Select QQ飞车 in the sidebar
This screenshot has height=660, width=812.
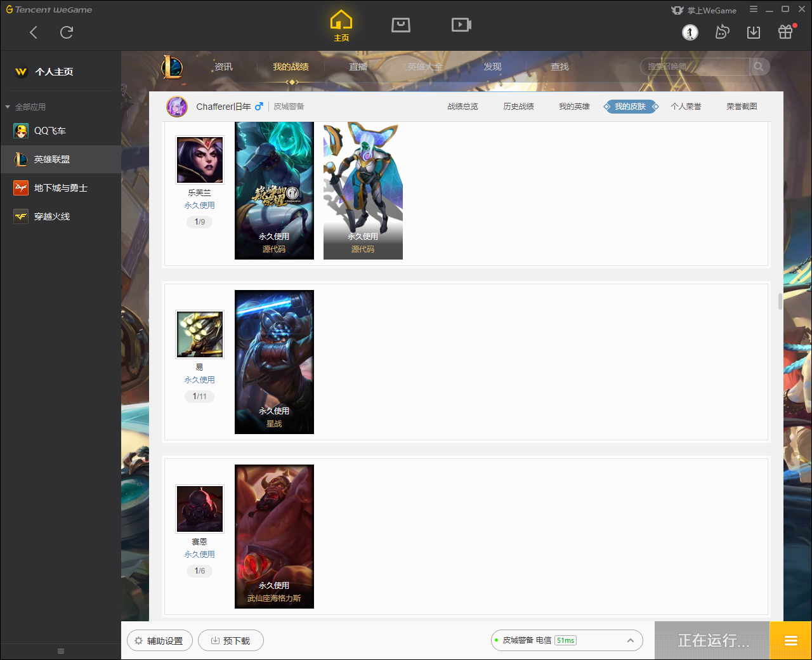point(60,131)
